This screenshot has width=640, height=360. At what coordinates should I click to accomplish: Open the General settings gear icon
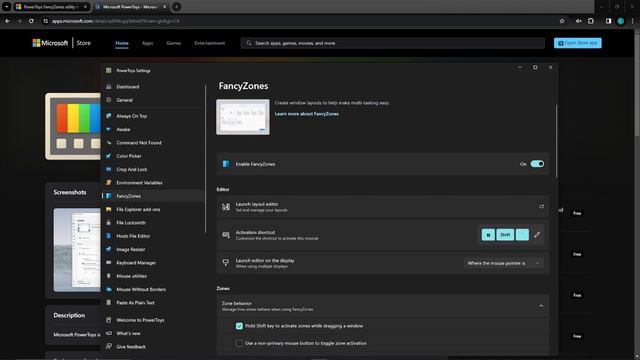(109, 100)
